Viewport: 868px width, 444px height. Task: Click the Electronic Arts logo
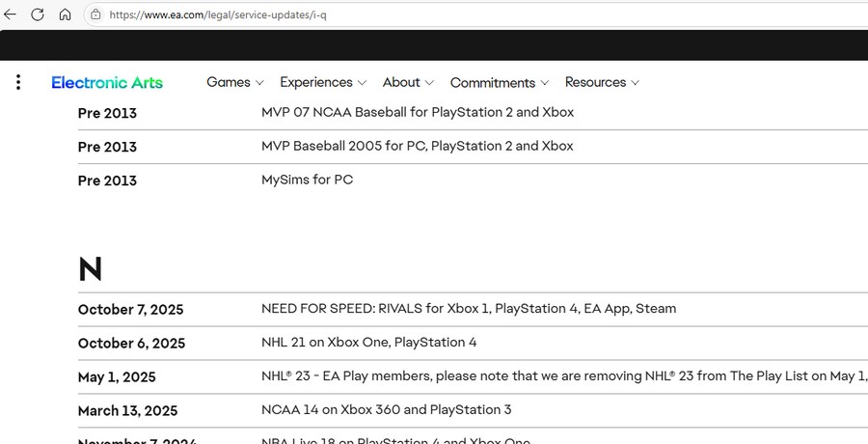(107, 83)
